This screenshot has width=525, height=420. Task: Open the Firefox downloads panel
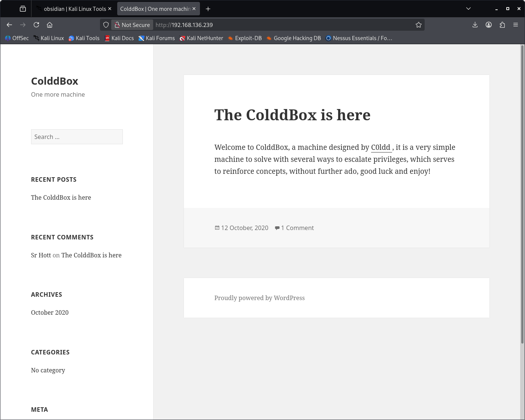coord(475,25)
